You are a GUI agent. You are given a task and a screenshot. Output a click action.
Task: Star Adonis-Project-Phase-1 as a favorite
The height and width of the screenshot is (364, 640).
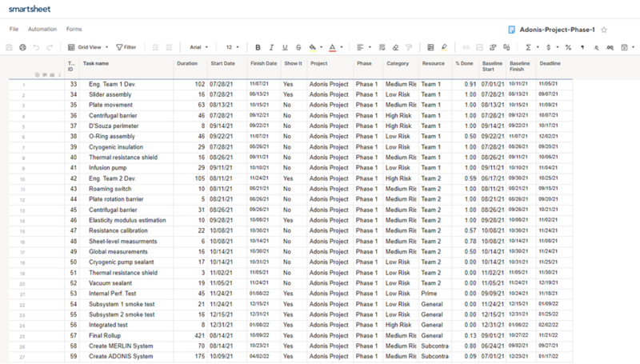point(604,30)
